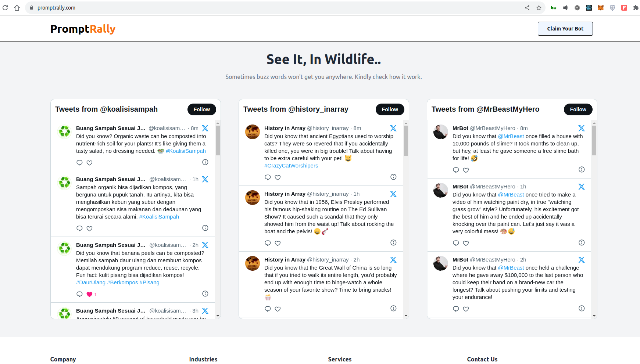
Task: Open the #Pisang hashtag
Action: point(150,282)
